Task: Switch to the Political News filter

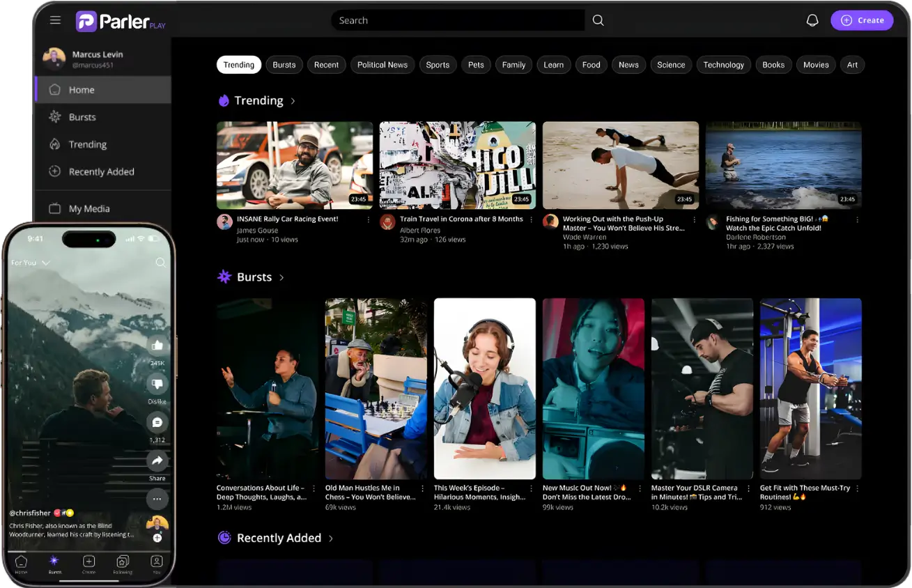Action: point(382,64)
